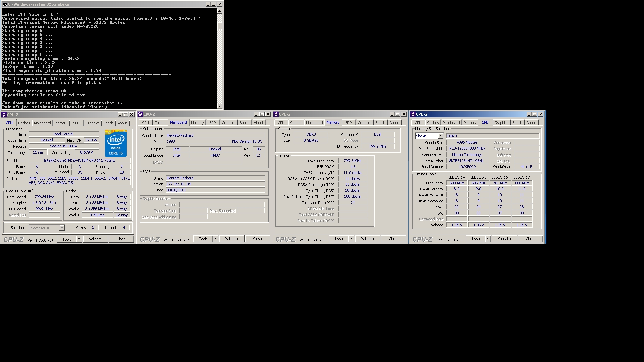
Task: Switch to Bench tab in CPU window
Action: tap(108, 123)
